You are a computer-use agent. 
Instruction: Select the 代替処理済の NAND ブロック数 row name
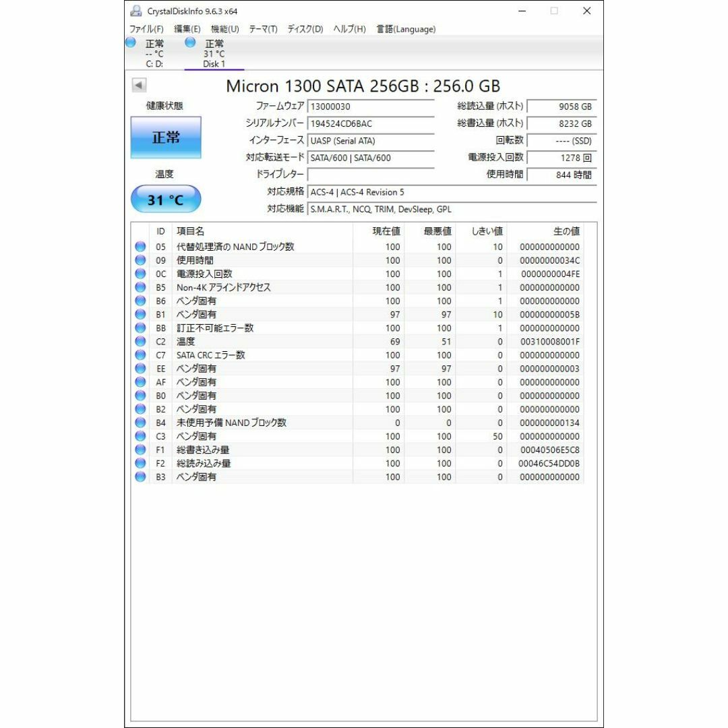click(235, 247)
